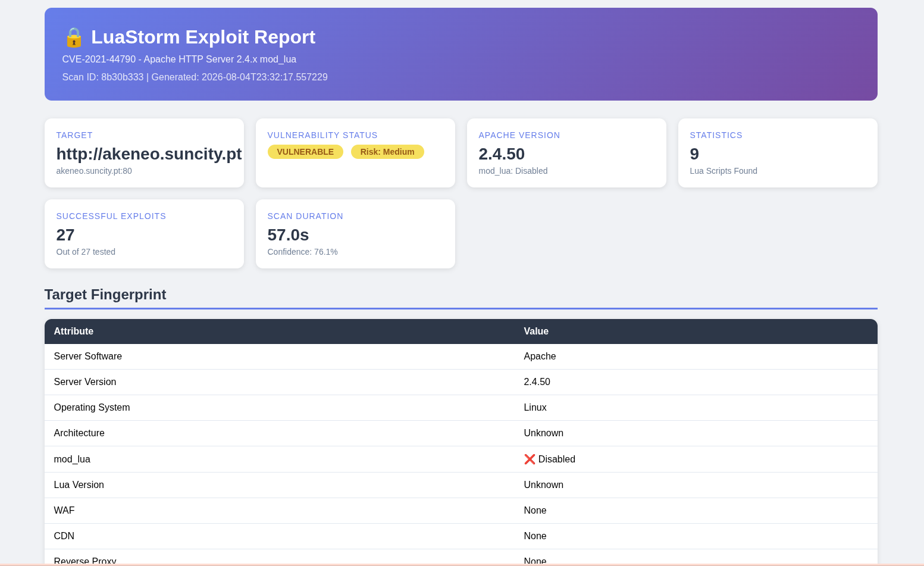The height and width of the screenshot is (566, 924).
Task: Select the LuaStorm Exploit Report title
Action: pos(203,37)
